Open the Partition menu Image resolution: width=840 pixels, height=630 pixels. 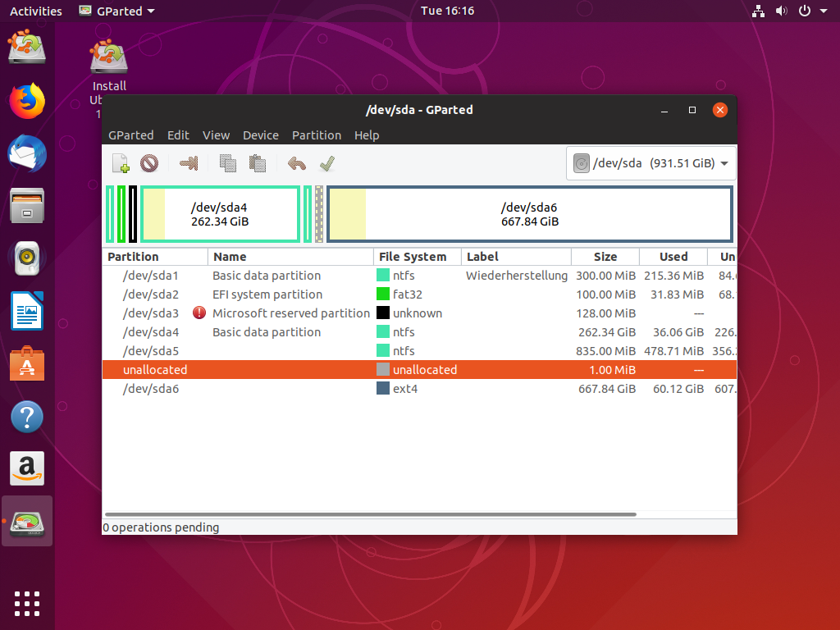[317, 135]
